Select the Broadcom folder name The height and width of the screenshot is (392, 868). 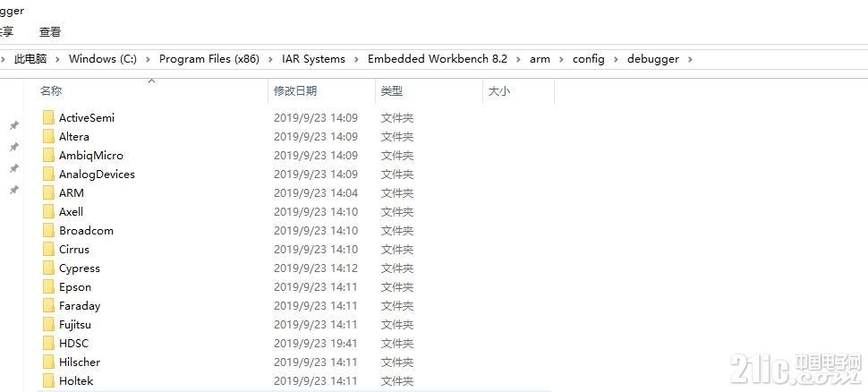86,230
